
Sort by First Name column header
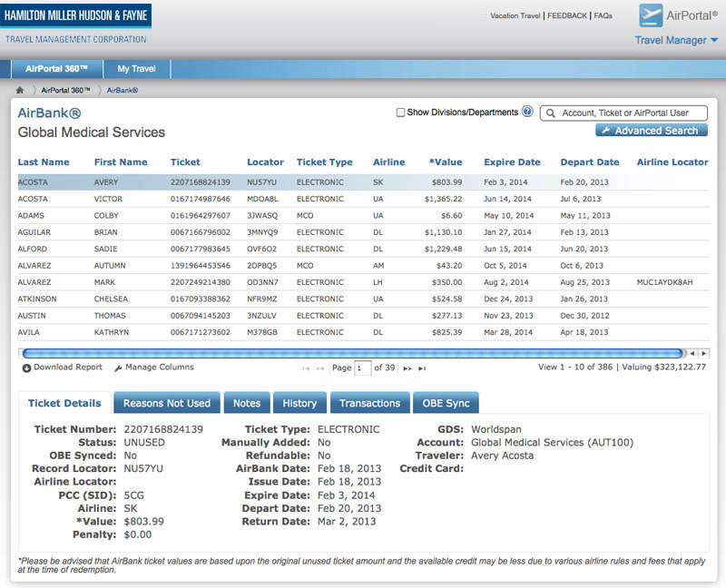click(x=121, y=162)
